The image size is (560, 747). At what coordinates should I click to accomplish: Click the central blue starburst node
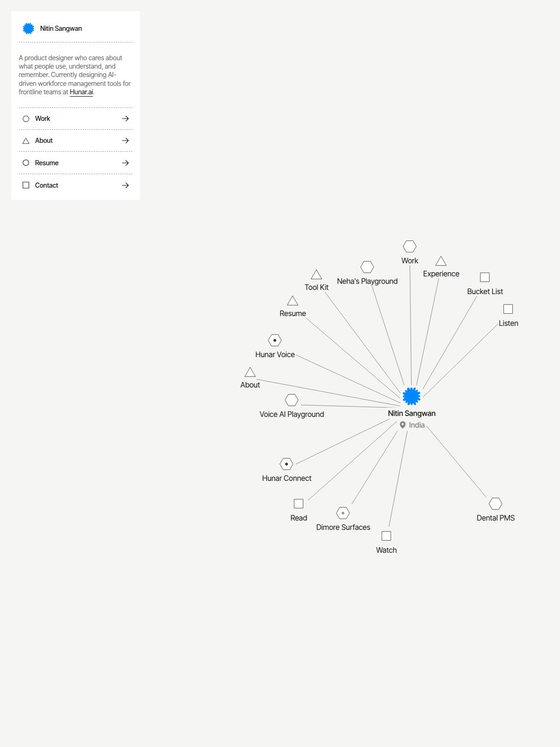(x=412, y=396)
